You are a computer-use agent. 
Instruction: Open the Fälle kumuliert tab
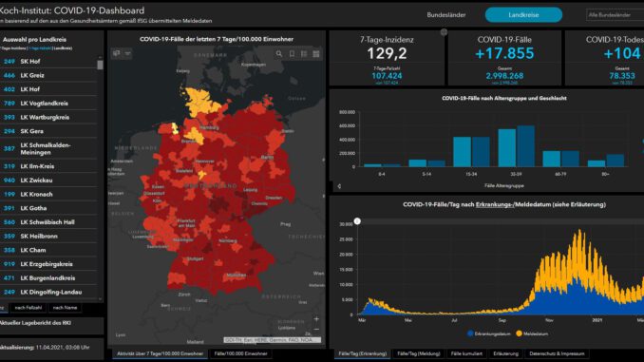click(x=466, y=353)
